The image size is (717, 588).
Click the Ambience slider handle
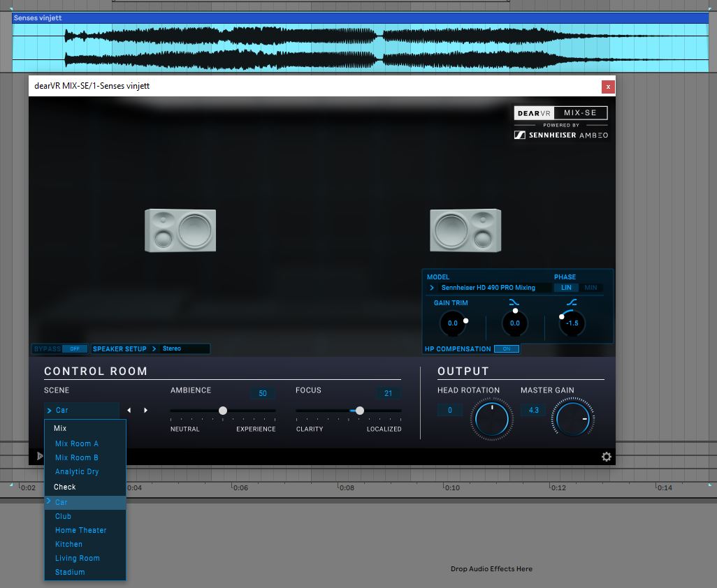click(x=223, y=411)
